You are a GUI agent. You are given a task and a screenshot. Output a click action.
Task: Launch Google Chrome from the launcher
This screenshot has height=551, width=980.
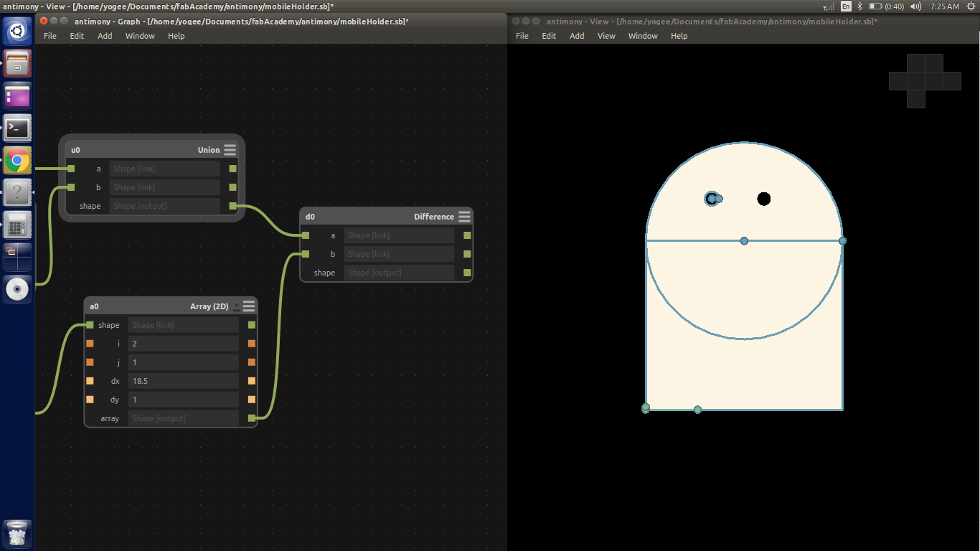[x=17, y=160]
